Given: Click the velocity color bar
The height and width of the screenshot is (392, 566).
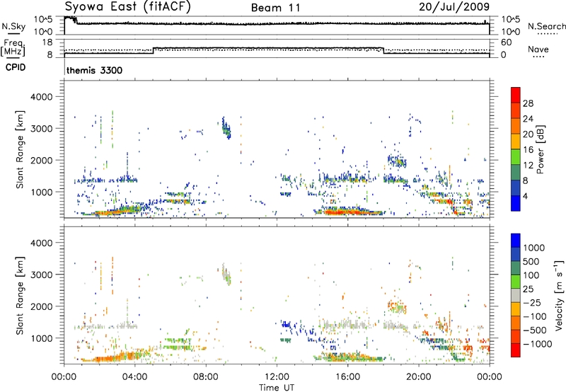Looking at the screenshot, I should tap(516, 295).
